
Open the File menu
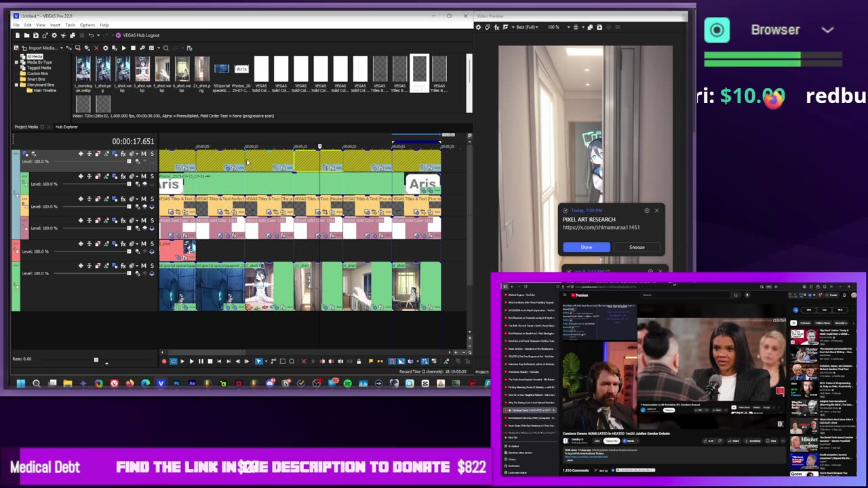[x=16, y=25]
